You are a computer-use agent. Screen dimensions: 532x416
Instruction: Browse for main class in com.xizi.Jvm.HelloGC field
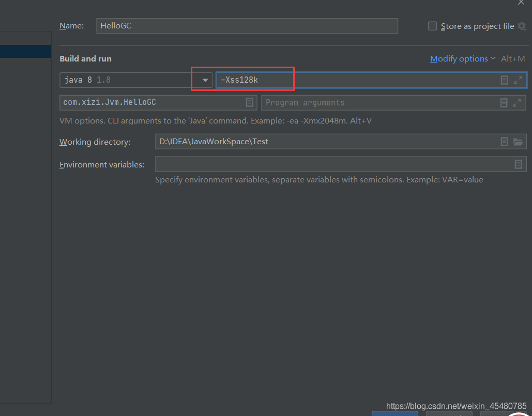tap(249, 102)
